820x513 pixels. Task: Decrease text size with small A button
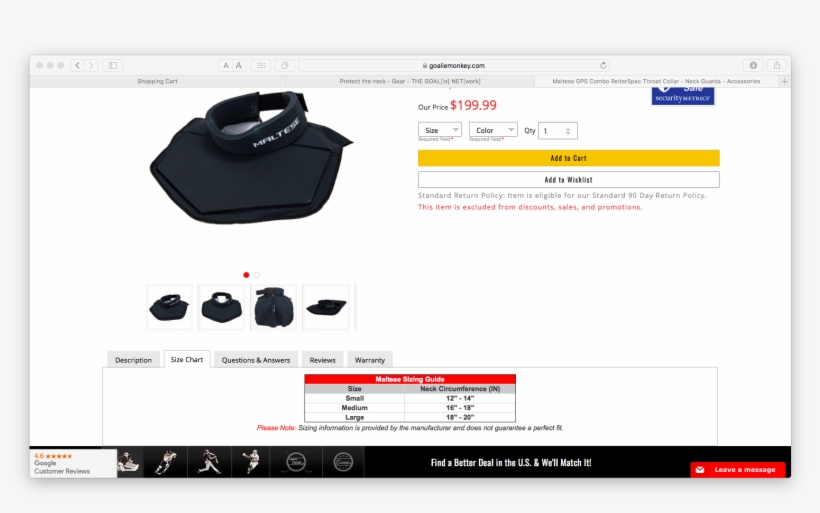tap(225, 65)
